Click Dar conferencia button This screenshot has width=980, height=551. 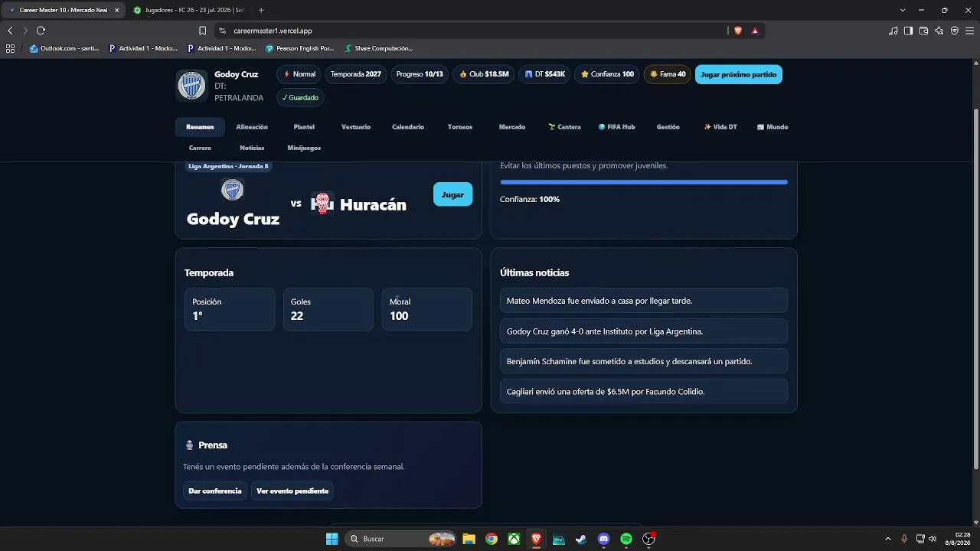click(215, 491)
